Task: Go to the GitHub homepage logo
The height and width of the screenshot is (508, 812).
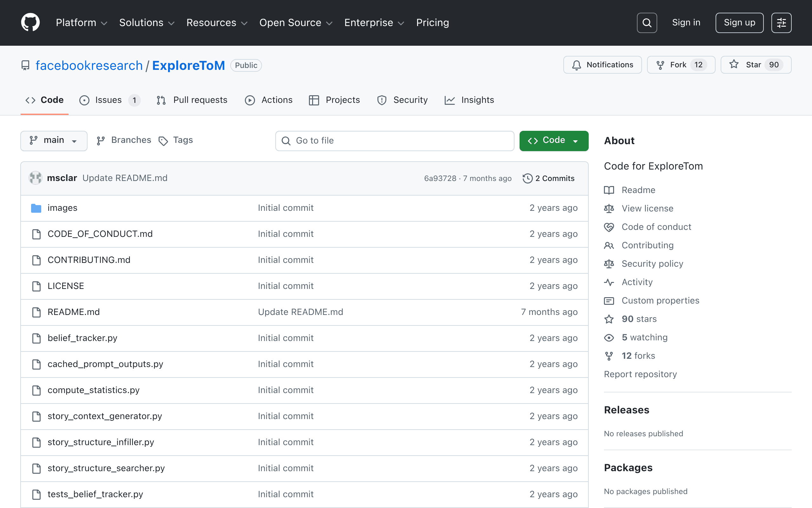Action: tap(30, 23)
